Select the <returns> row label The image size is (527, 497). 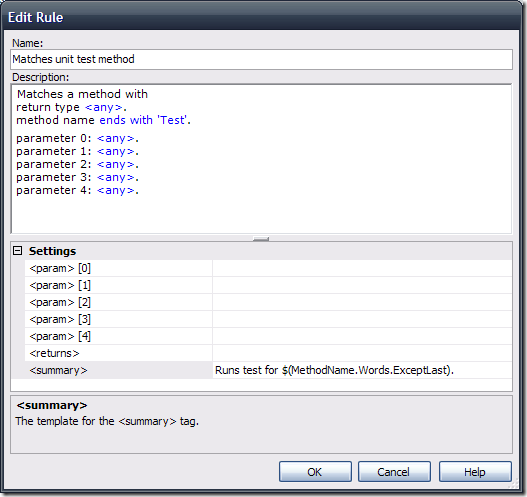118,353
